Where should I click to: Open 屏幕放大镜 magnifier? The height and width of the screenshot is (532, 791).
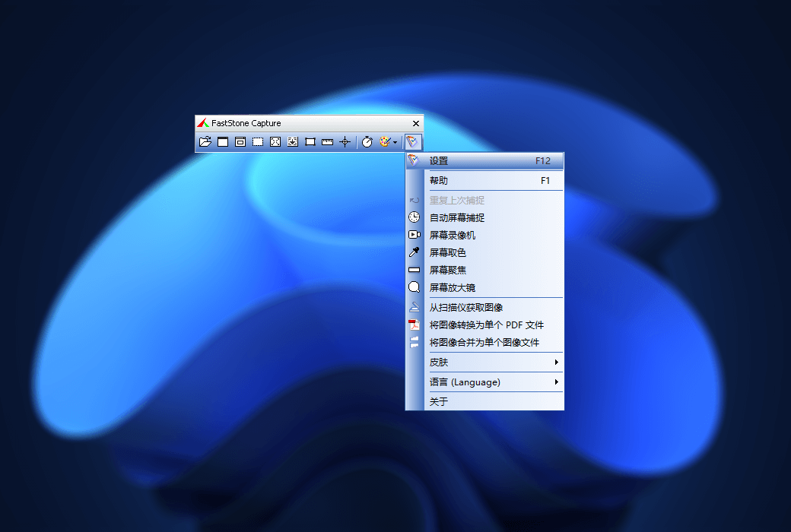484,287
